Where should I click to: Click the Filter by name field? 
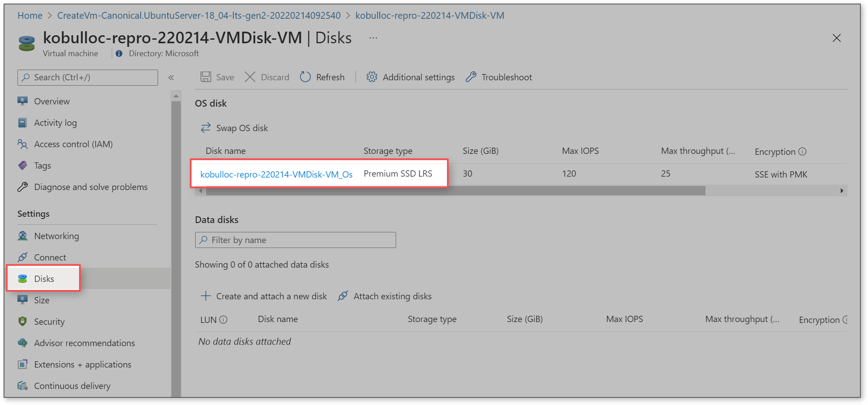(x=295, y=240)
